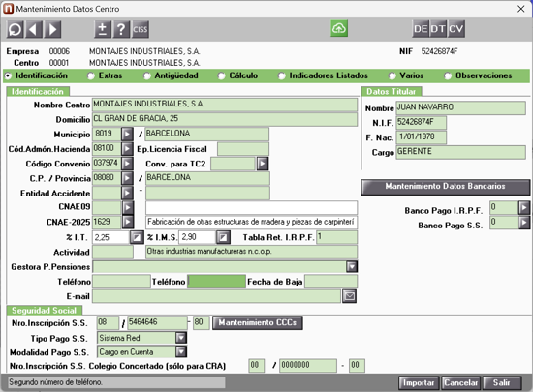Open Municipio lookup arrow
The height and width of the screenshot is (392, 533).
tap(128, 135)
